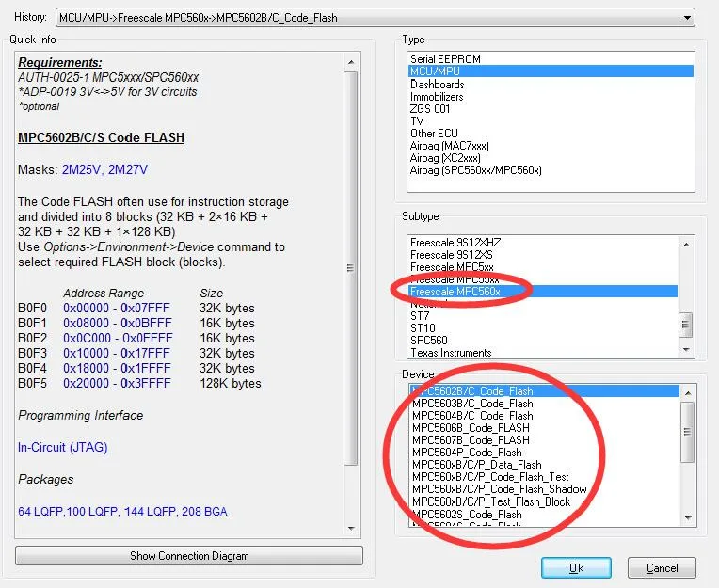Select ST7 subtype
This screenshot has width=719, height=588.
(542, 316)
